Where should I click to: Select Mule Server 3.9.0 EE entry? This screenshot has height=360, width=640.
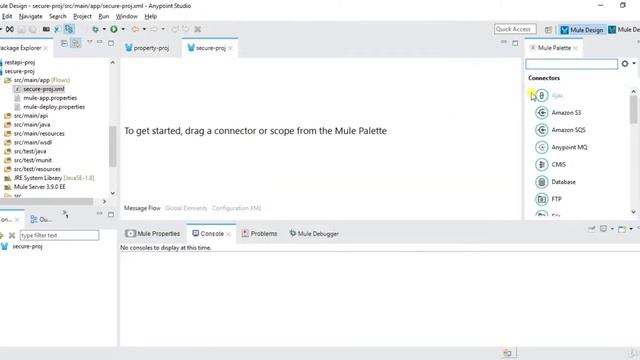point(35,187)
